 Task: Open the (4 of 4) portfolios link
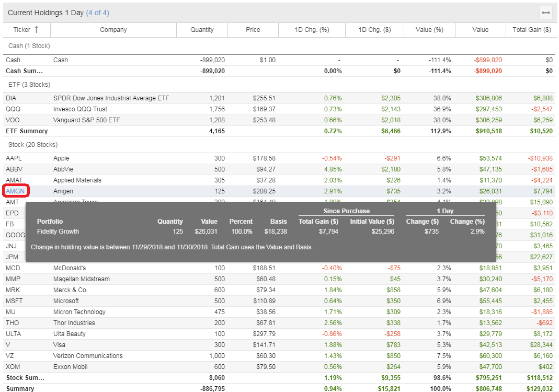click(x=97, y=13)
